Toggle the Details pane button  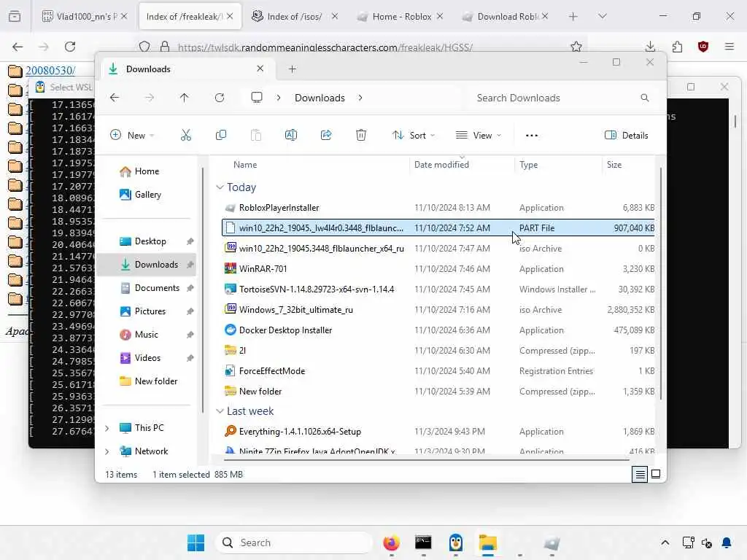click(627, 135)
